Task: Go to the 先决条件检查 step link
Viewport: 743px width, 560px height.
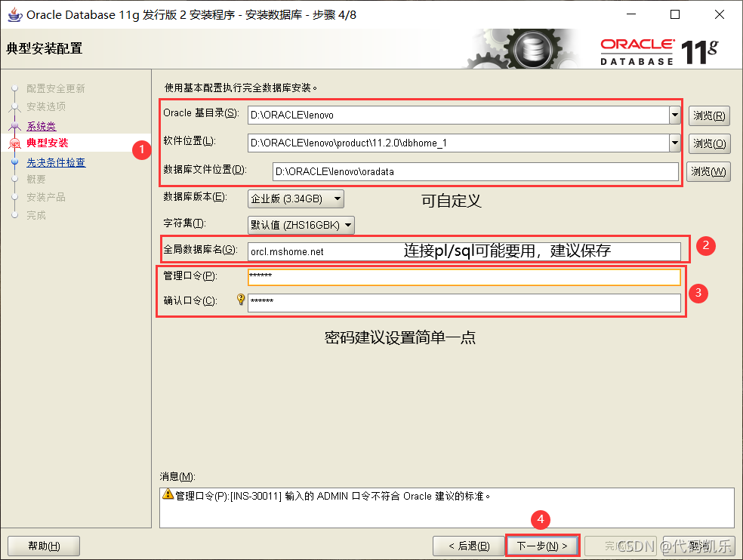Action: point(56,162)
